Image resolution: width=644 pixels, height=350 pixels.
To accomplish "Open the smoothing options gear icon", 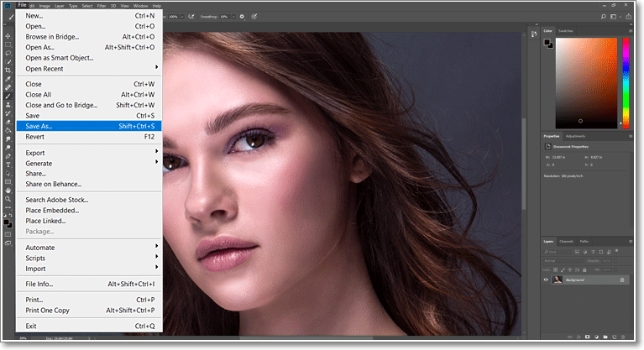I will coord(242,17).
